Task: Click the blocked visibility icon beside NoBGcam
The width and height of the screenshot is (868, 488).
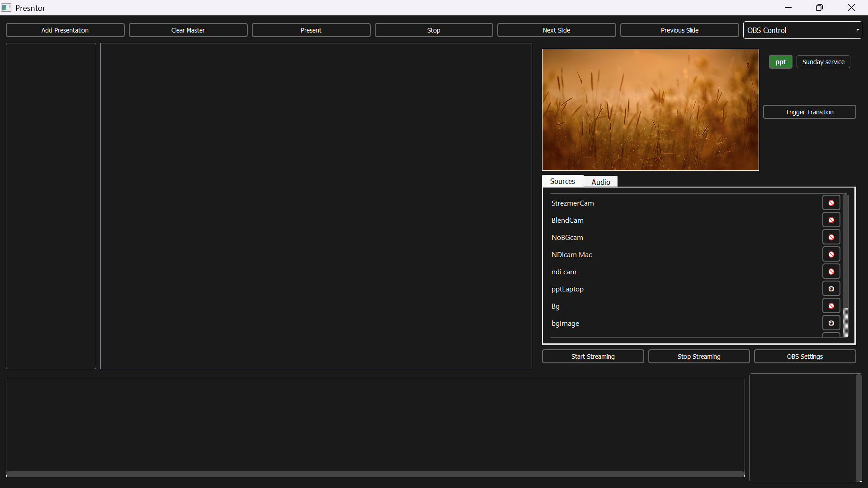Action: 830,237
